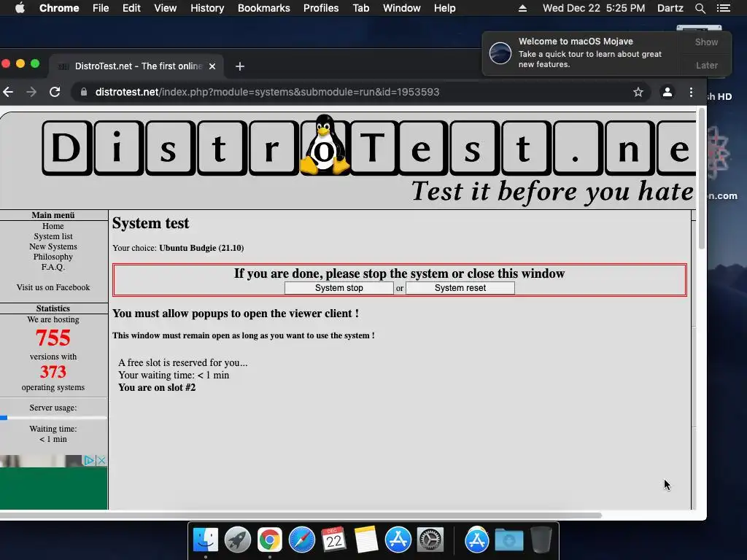Open the Philosophy link
This screenshot has height=560, width=747.
coord(53,257)
